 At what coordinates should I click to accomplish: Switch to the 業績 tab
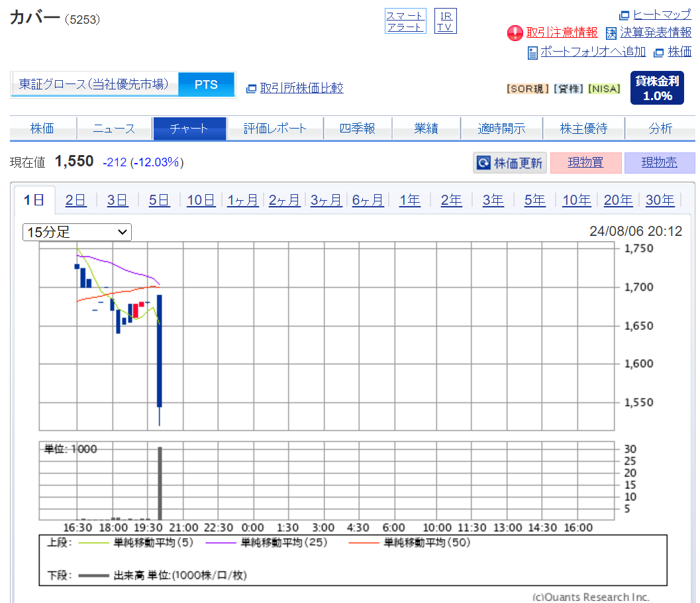click(x=426, y=129)
